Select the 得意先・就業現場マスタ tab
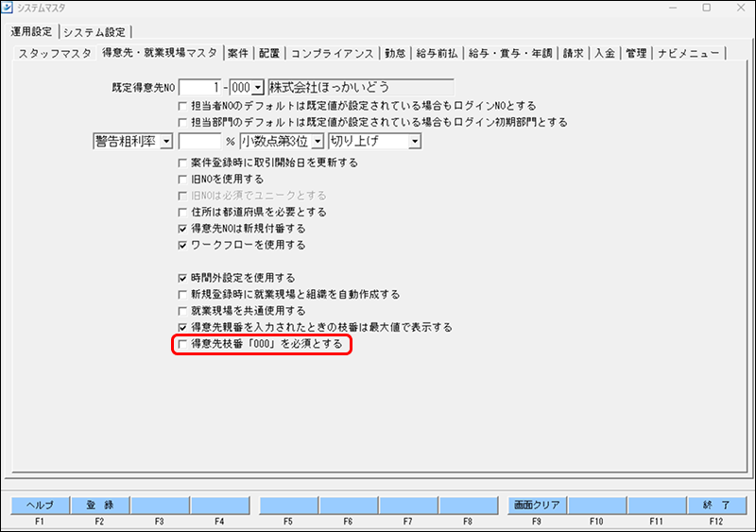The height and width of the screenshot is (532, 756). [x=160, y=53]
